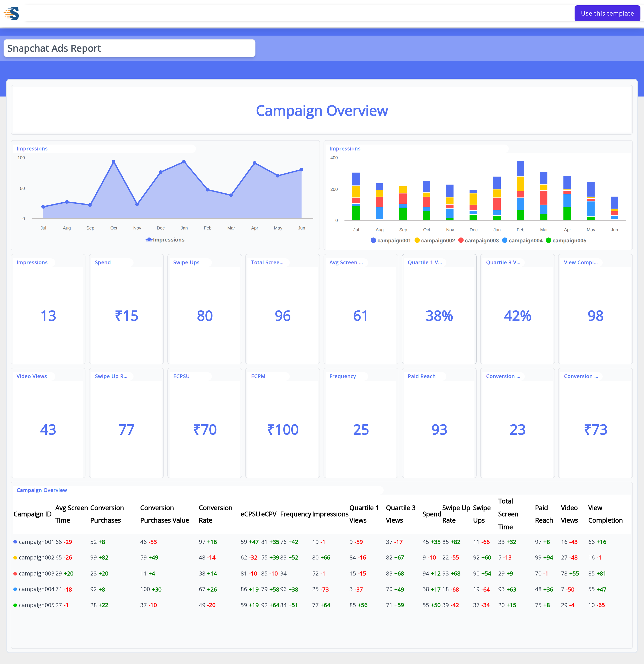This screenshot has height=664, width=644.
Task: Click the Avg Screen card value 61
Action: [361, 316]
